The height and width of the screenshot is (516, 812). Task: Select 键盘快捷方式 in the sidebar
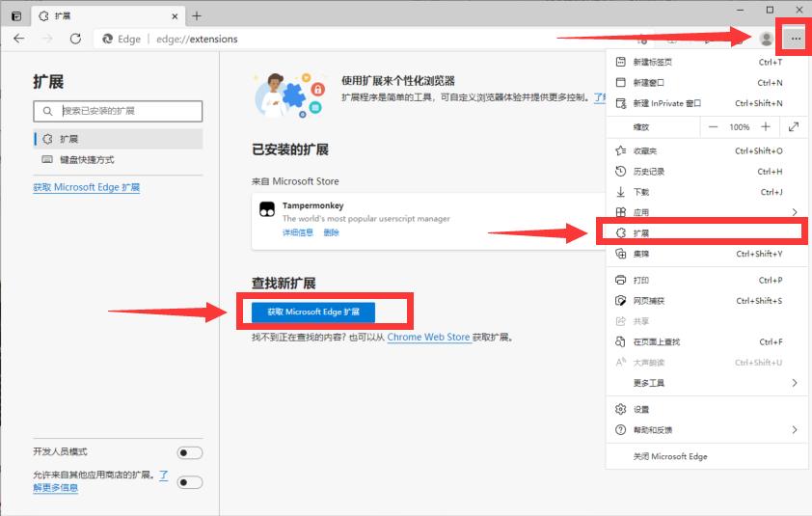118,159
